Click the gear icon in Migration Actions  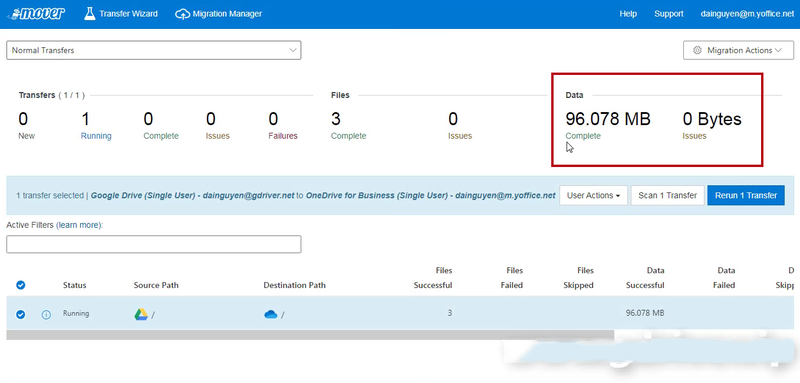coord(697,50)
